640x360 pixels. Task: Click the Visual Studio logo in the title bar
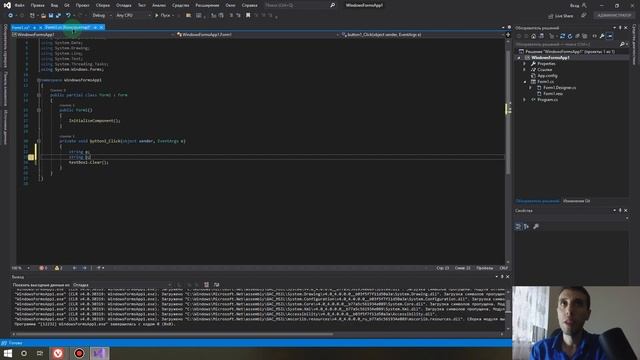pyautogui.click(x=7, y=5)
